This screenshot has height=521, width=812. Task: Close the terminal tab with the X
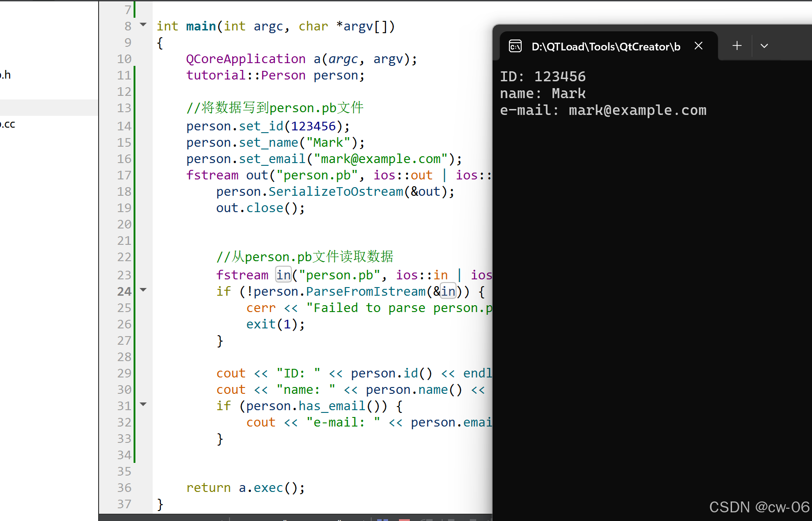coord(698,46)
